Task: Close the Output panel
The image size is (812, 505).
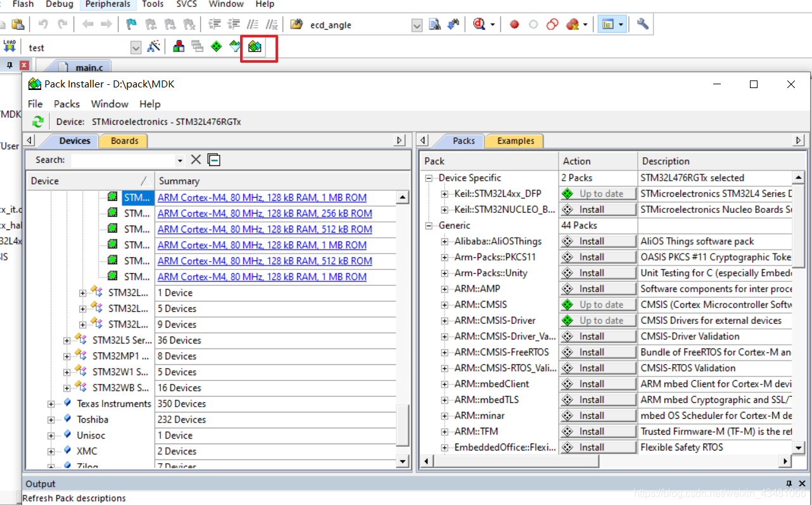Action: (802, 483)
